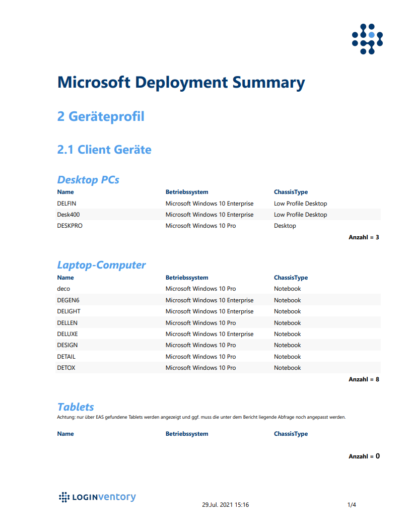Select the DETAIL laptop name
Image resolution: width=411 pixels, height=532 pixels.
click(66, 357)
